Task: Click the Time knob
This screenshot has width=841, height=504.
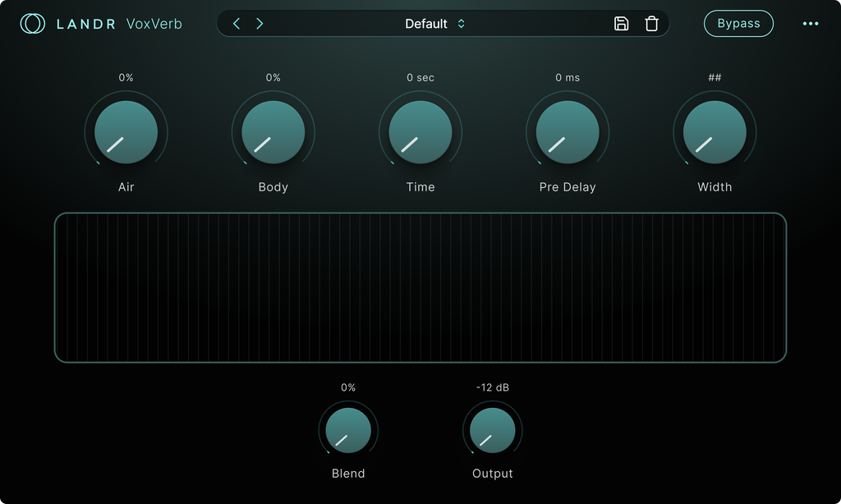Action: click(420, 132)
